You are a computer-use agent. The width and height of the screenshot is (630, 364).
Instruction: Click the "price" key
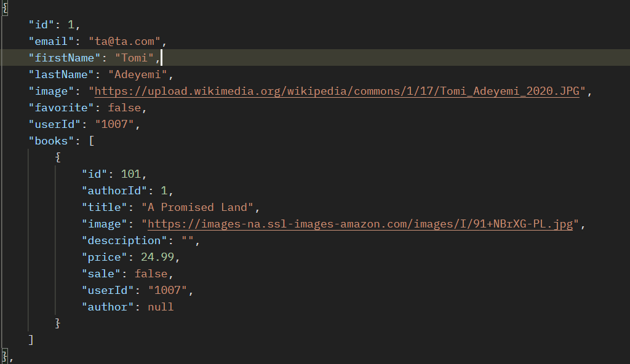(x=104, y=257)
